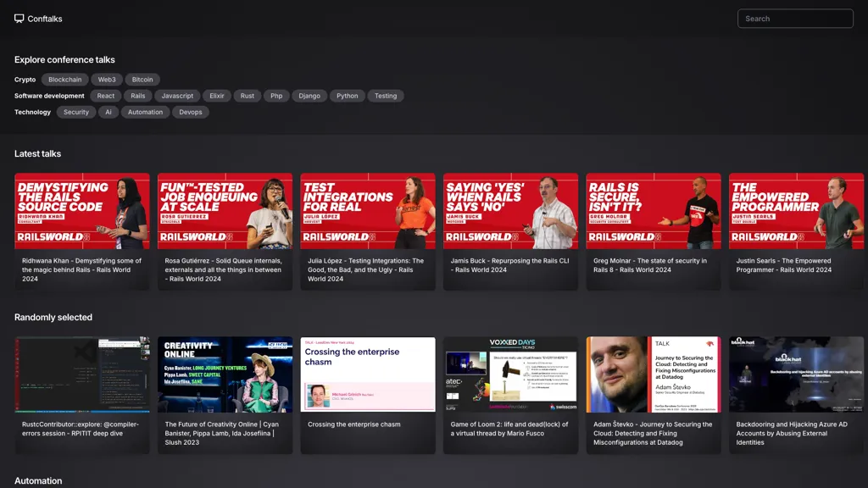Viewport: 868px width, 488px height.
Task: Click Backdooring and Hijacking Azure AD title
Action: [x=792, y=433]
